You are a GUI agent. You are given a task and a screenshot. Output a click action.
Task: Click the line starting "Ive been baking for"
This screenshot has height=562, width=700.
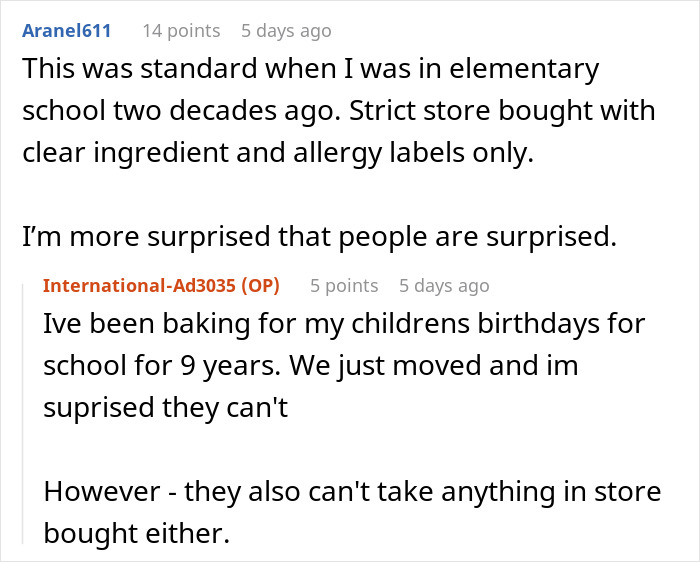click(344, 324)
